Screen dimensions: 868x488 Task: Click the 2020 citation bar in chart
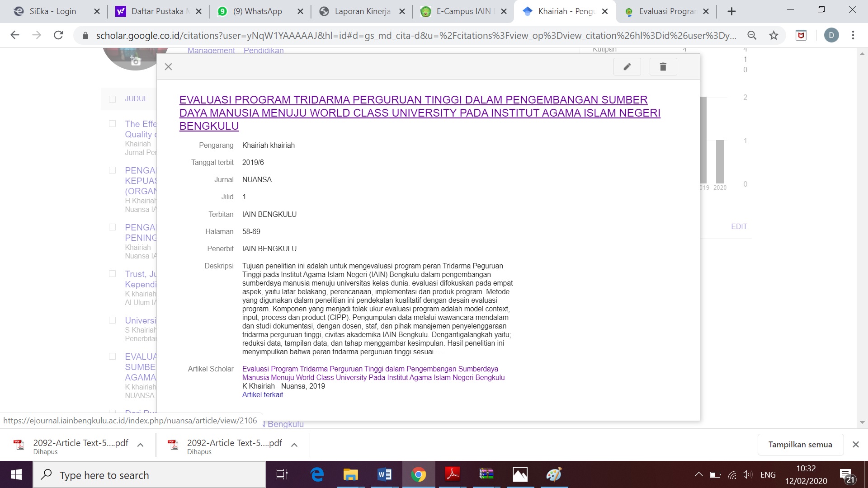click(720, 162)
